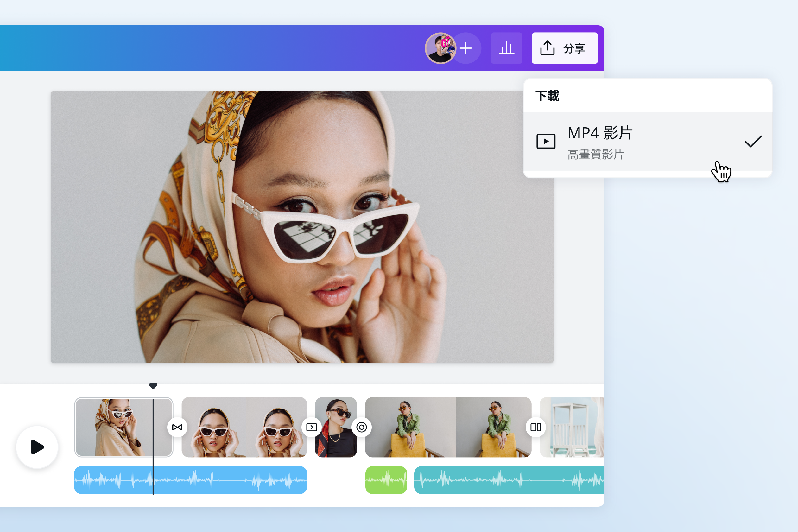Click the video file icon beside MP4 影片
798x532 pixels.
[546, 142]
